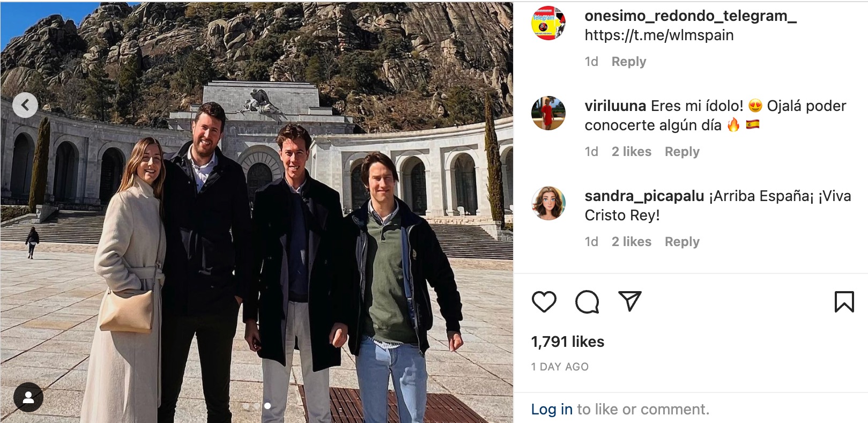This screenshot has width=868, height=423.
Task: Reply to viriluuna's comment
Action: (x=682, y=152)
